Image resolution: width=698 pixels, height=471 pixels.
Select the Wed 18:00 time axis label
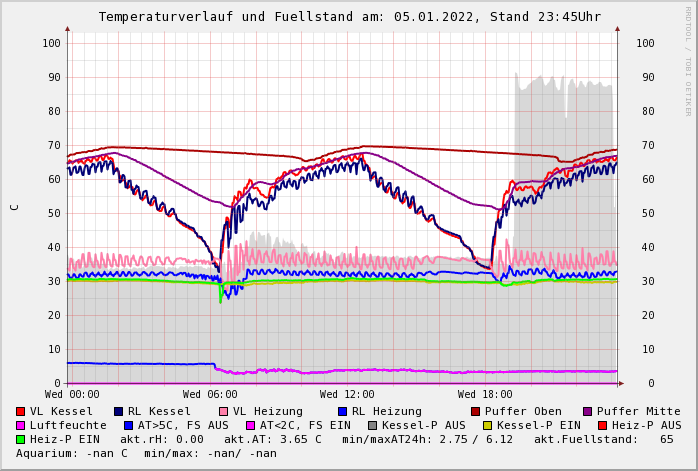pyautogui.click(x=485, y=395)
